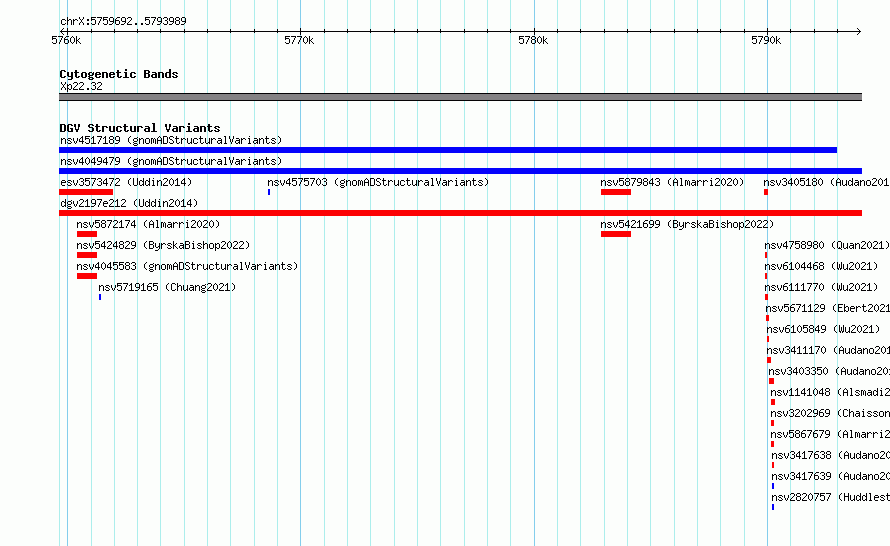The width and height of the screenshot is (890, 546).
Task: Click the blue mark under nsv2820757
Action: (773, 507)
